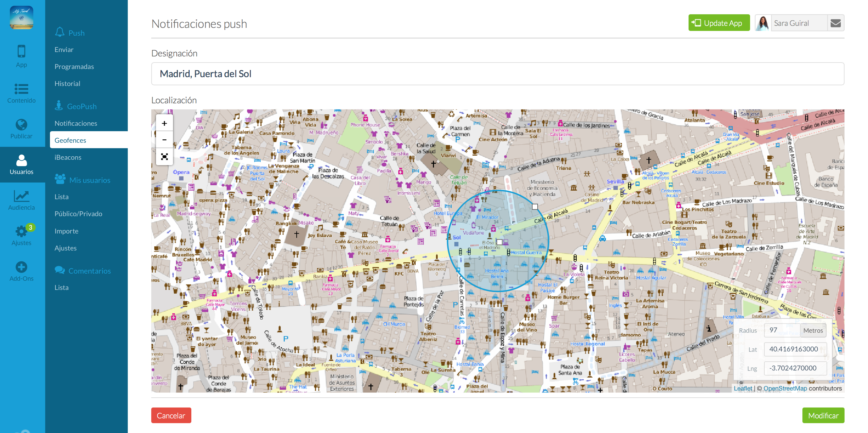The height and width of the screenshot is (433, 868).
Task: Zoom in the map
Action: [164, 123]
